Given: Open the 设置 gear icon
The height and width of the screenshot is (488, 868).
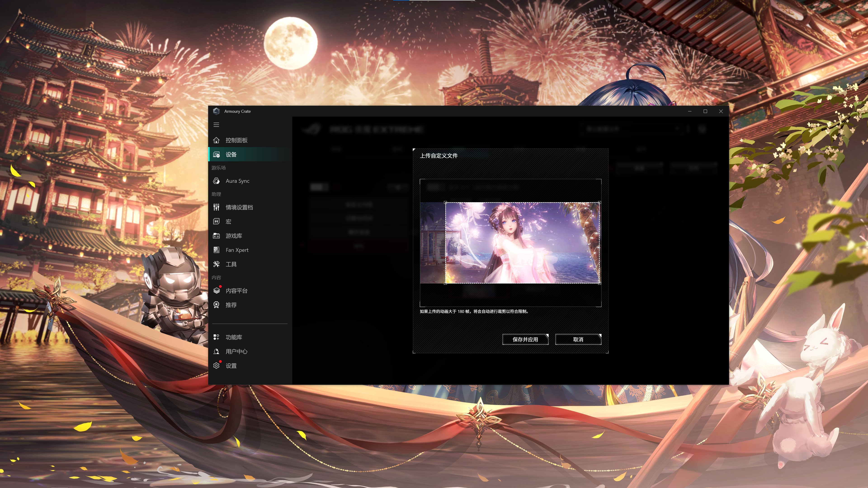Looking at the screenshot, I should pyautogui.click(x=216, y=365).
